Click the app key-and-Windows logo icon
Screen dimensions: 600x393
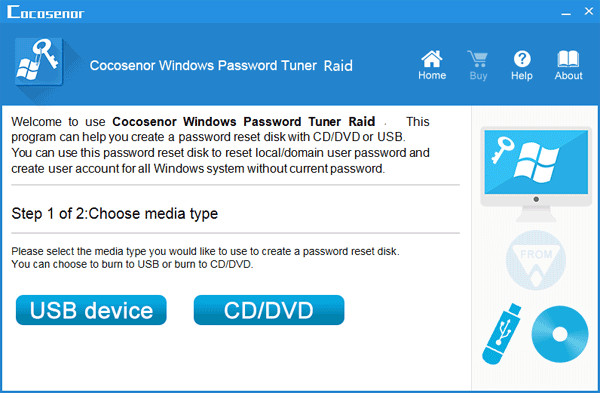[39, 62]
